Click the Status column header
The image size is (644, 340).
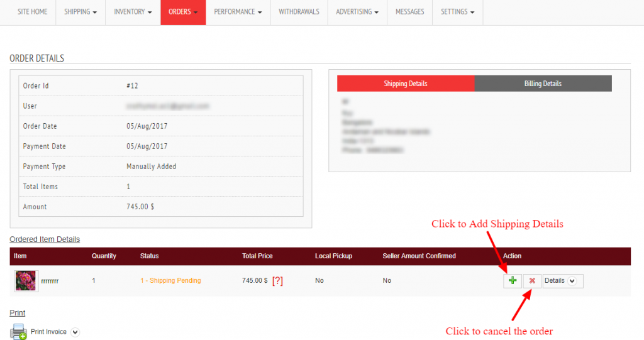149,256
